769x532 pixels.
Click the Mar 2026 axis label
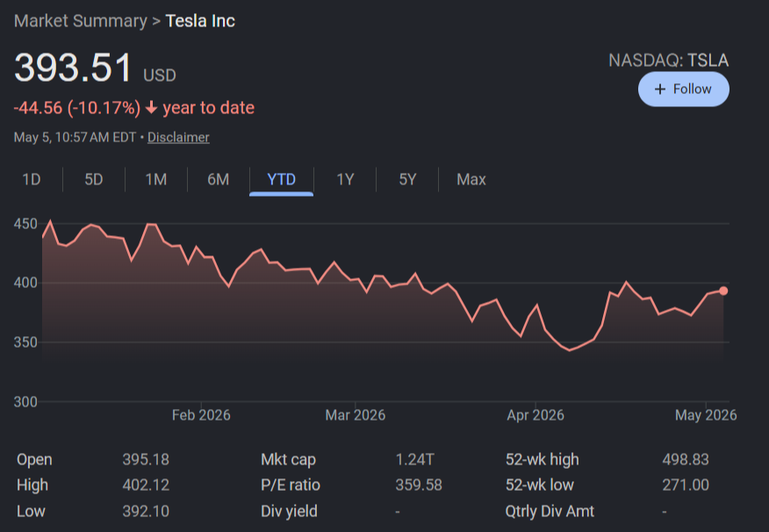tap(355, 415)
